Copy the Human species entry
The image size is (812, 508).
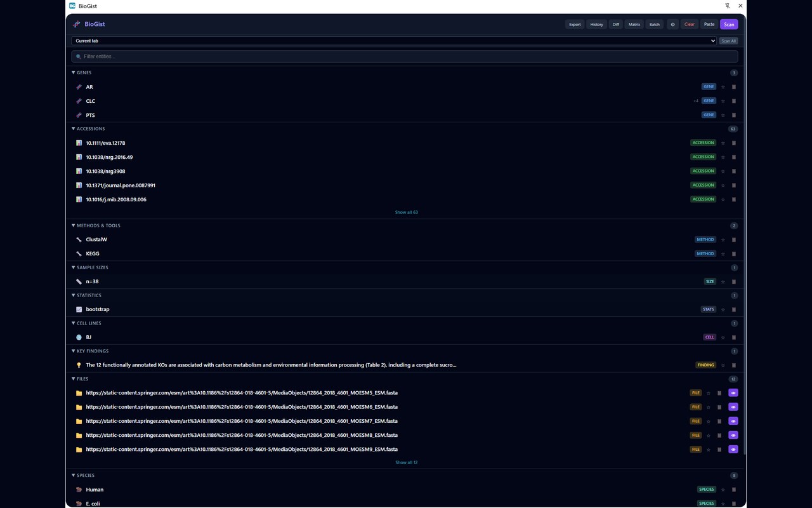coord(734,490)
